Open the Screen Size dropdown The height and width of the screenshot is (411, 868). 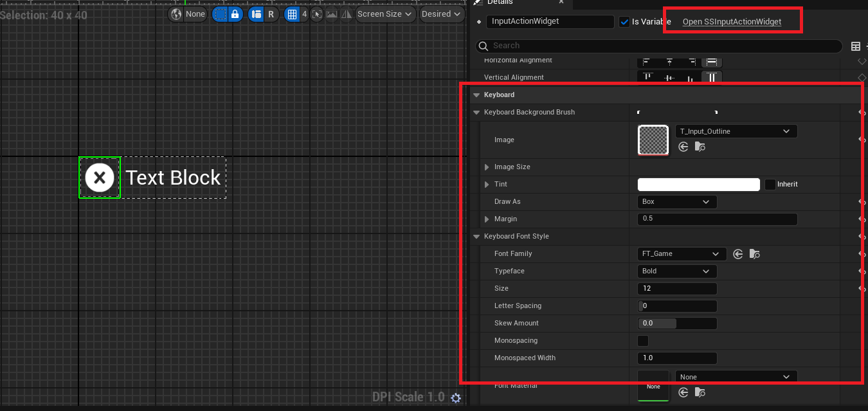384,14
